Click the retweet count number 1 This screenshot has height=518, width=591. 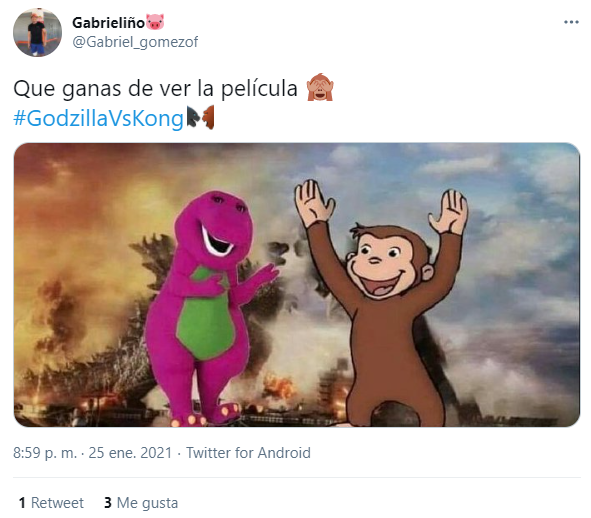22,503
